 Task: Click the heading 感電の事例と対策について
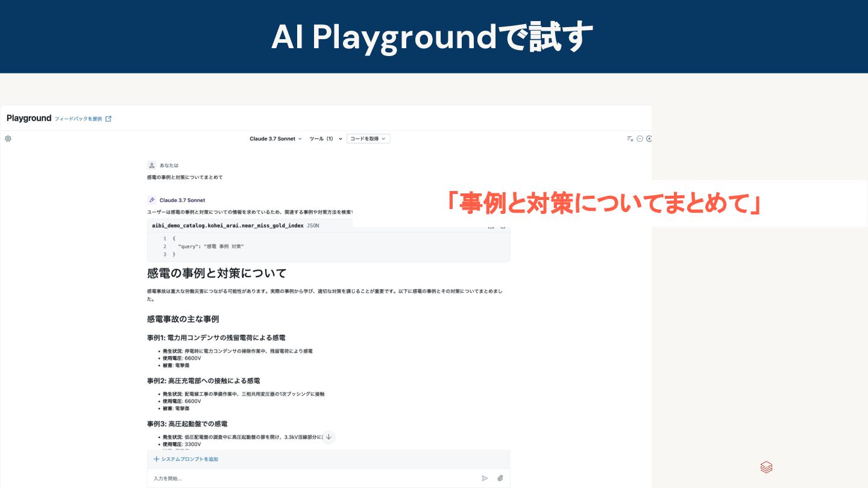tap(217, 274)
